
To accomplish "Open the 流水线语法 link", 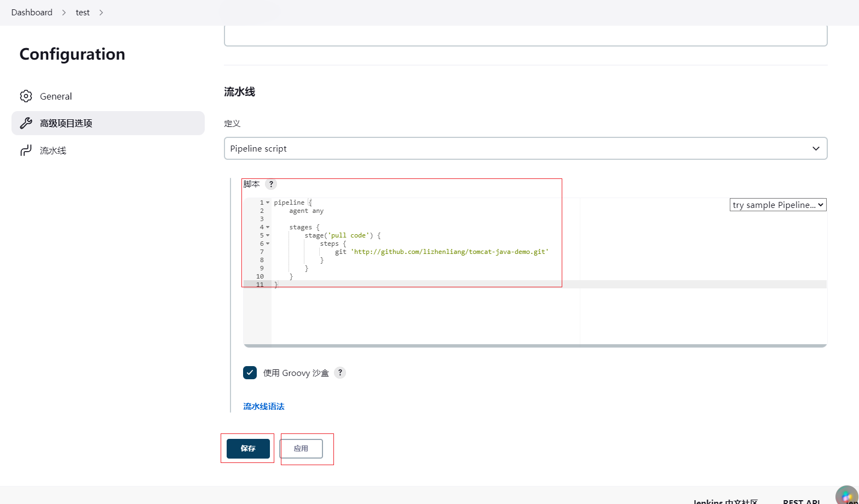I will click(x=264, y=407).
